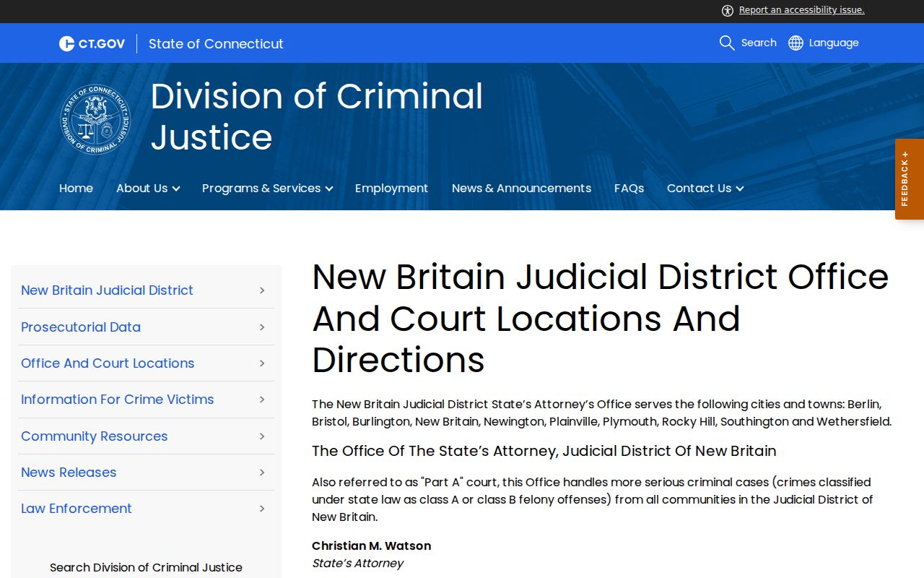924x578 pixels.
Task: Click the globe language icon
Action: [796, 43]
